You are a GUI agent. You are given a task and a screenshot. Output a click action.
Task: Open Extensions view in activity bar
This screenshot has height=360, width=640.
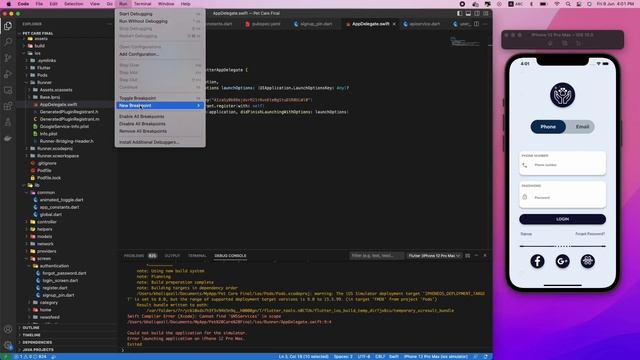[x=8, y=107]
